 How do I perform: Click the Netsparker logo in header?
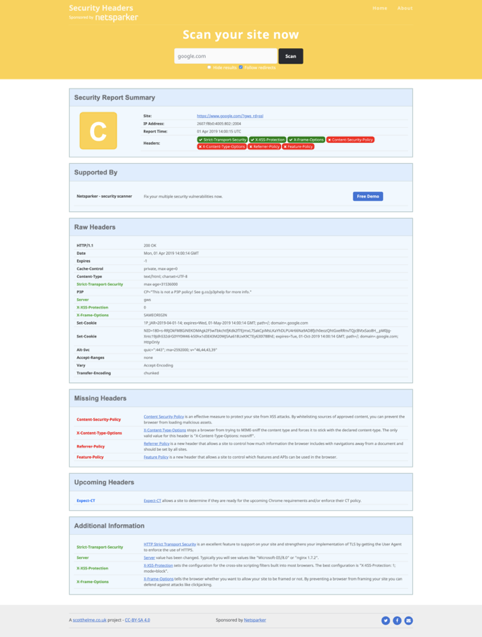pyautogui.click(x=116, y=17)
